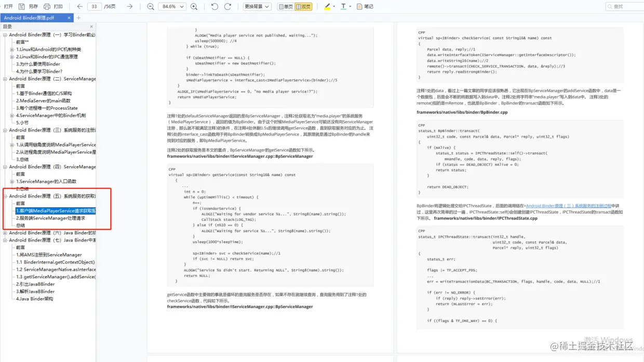
Task: Click the 另存 save-as icon
Action: (x=22, y=7)
